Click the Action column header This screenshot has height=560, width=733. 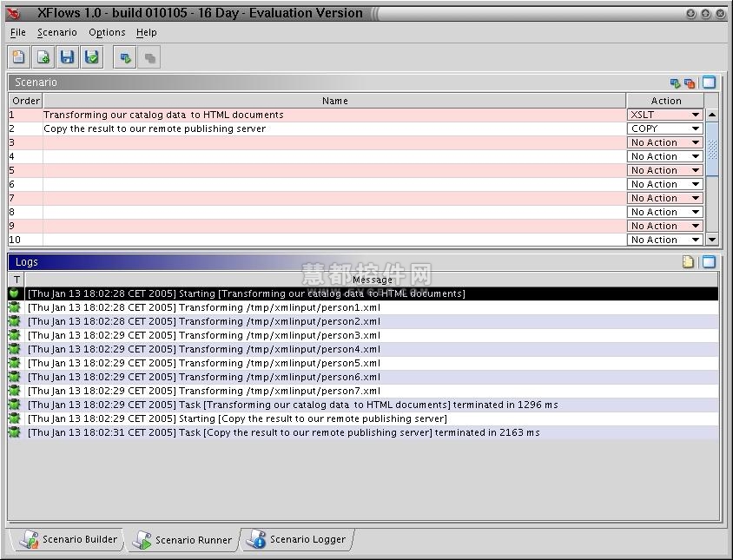tap(665, 101)
